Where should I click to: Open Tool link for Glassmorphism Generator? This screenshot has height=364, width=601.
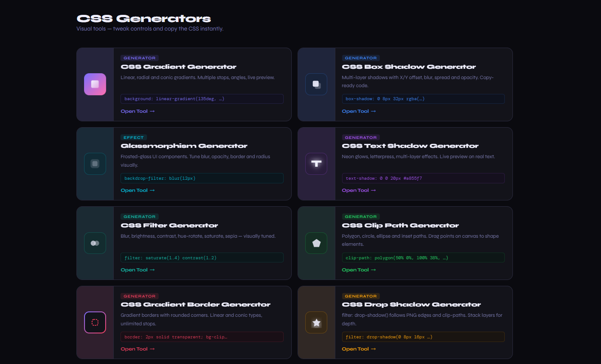138,191
